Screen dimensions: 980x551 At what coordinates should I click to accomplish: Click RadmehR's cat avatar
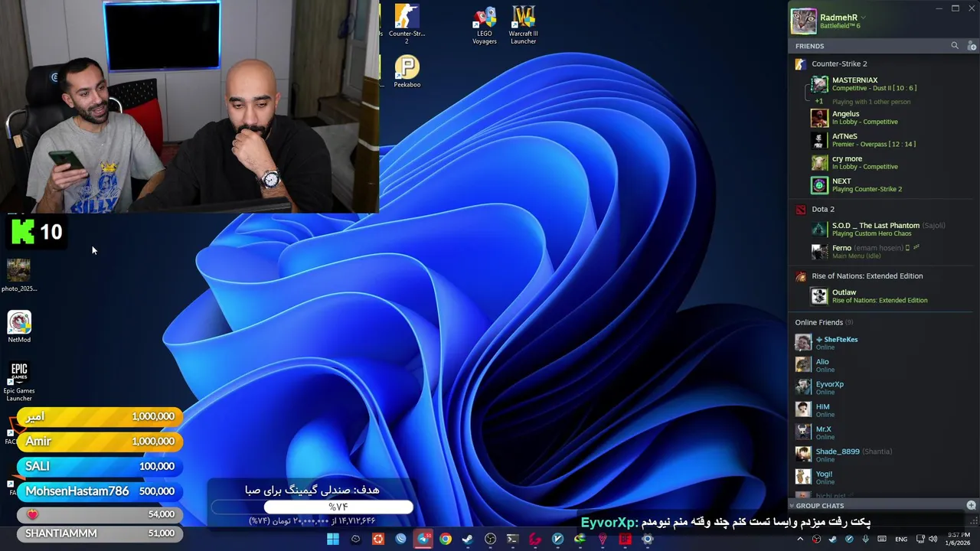[x=803, y=21]
